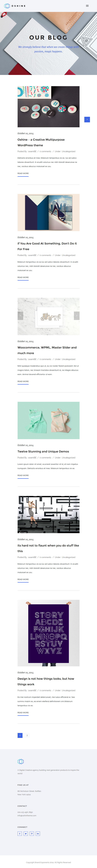Click the hexagon logo in the footer
Screen dimensions: 97x868
(21, 761)
